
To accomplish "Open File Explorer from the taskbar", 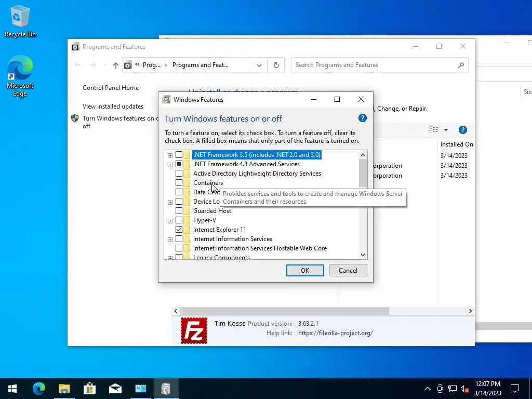I will tap(64, 389).
